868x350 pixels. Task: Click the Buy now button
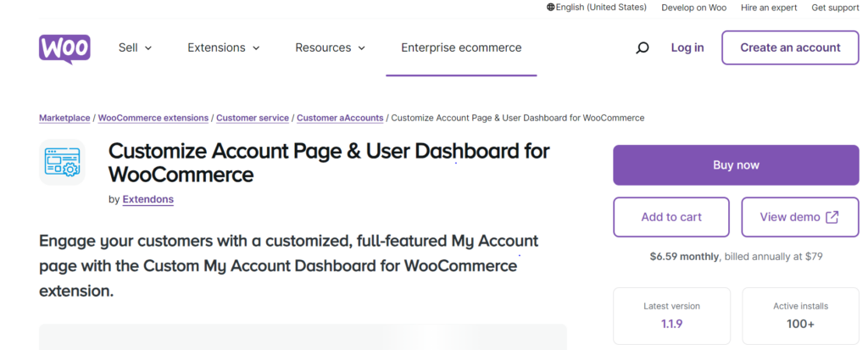pos(737,165)
